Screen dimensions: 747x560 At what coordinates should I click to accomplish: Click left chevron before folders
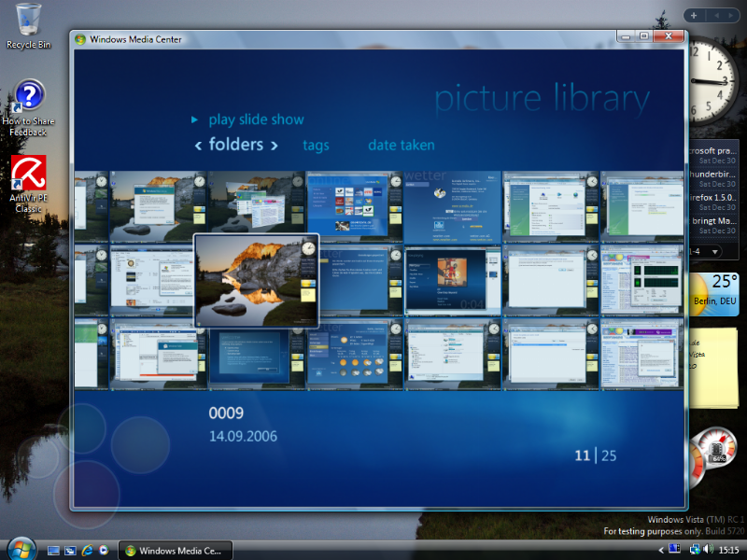coord(198,146)
